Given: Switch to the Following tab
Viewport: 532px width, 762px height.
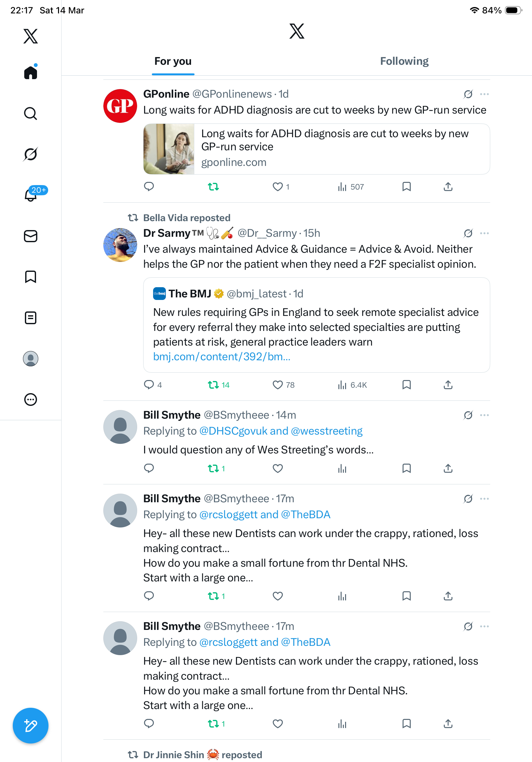Looking at the screenshot, I should click(404, 61).
